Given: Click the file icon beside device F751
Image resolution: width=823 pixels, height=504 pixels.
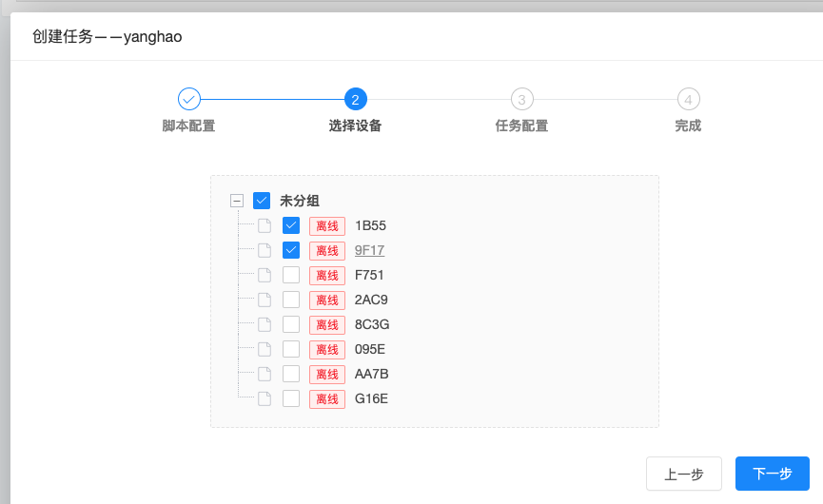Looking at the screenshot, I should (265, 276).
